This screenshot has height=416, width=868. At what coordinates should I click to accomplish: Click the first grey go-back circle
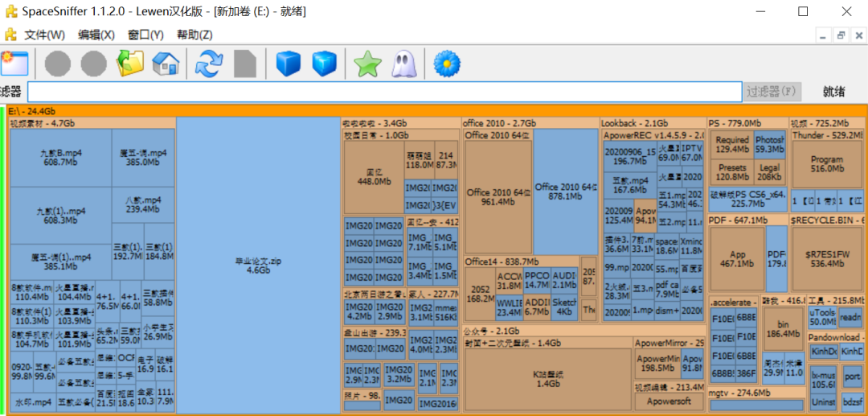[58, 64]
